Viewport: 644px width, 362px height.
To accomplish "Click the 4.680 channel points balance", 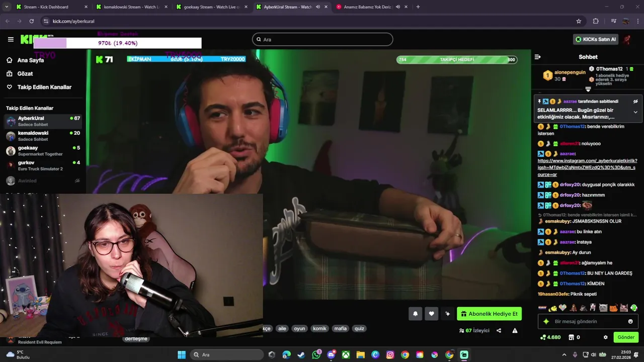I will pyautogui.click(x=550, y=337).
